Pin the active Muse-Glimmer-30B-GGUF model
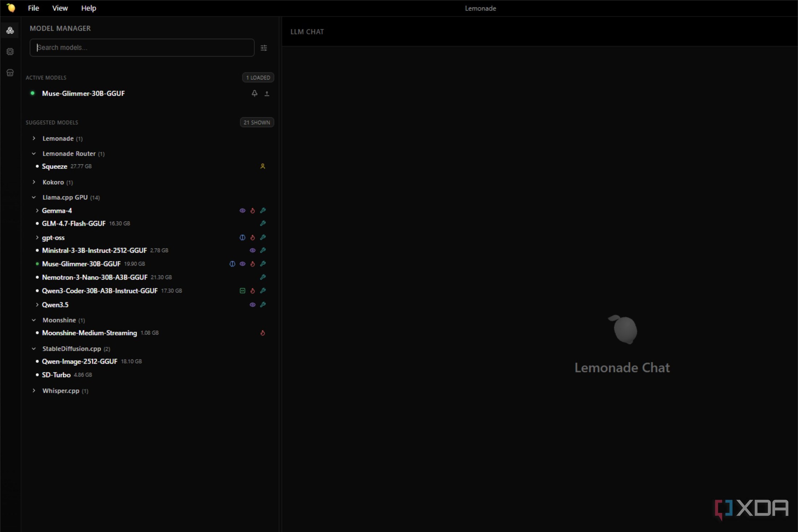The width and height of the screenshot is (798, 532). click(255, 94)
